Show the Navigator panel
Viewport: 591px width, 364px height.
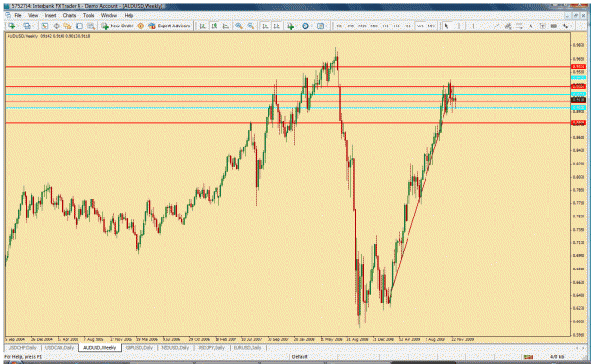67,26
